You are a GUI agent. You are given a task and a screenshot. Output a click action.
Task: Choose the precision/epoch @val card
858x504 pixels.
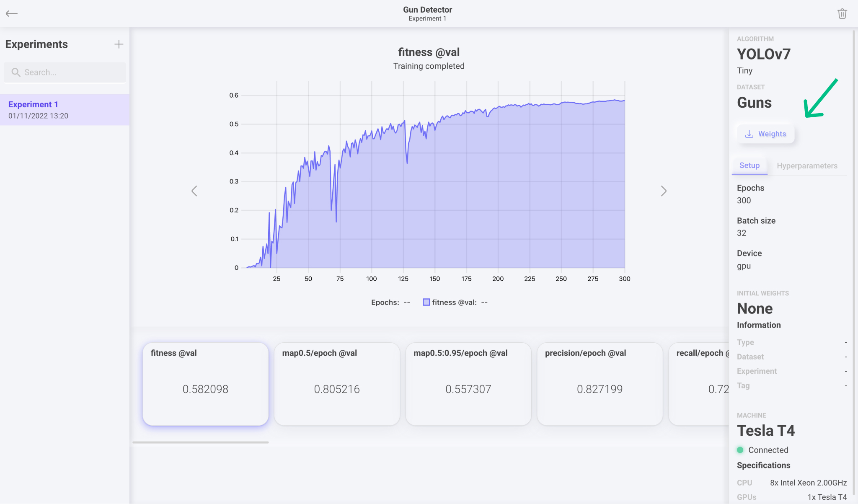[600, 384]
